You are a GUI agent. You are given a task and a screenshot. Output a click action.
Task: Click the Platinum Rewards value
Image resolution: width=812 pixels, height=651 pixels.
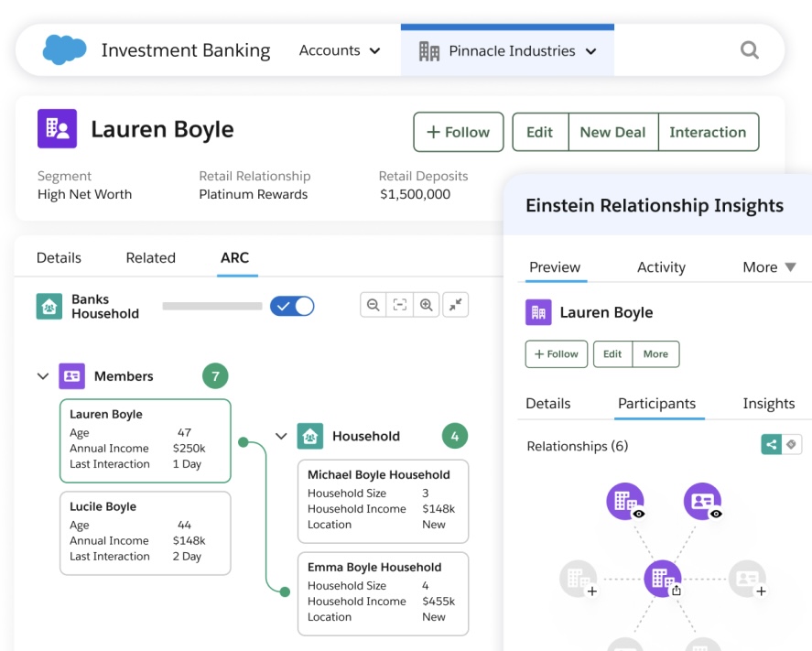(x=254, y=194)
